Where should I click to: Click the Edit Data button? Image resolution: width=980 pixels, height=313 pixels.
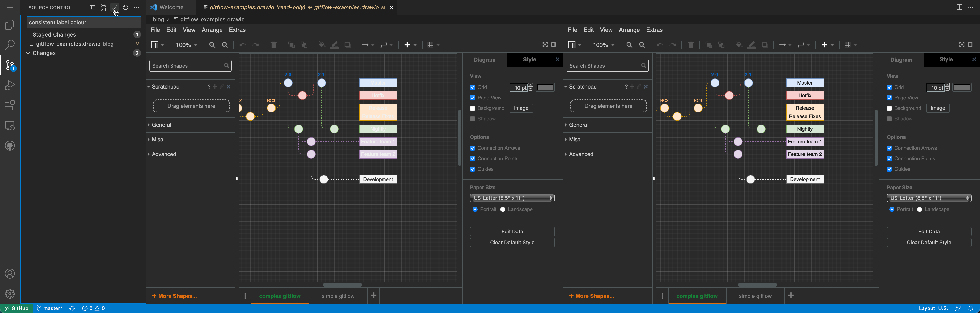(x=512, y=231)
